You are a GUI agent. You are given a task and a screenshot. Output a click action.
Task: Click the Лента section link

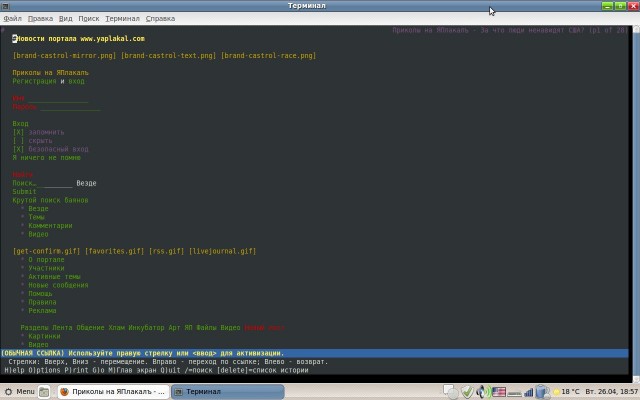[x=62, y=328]
